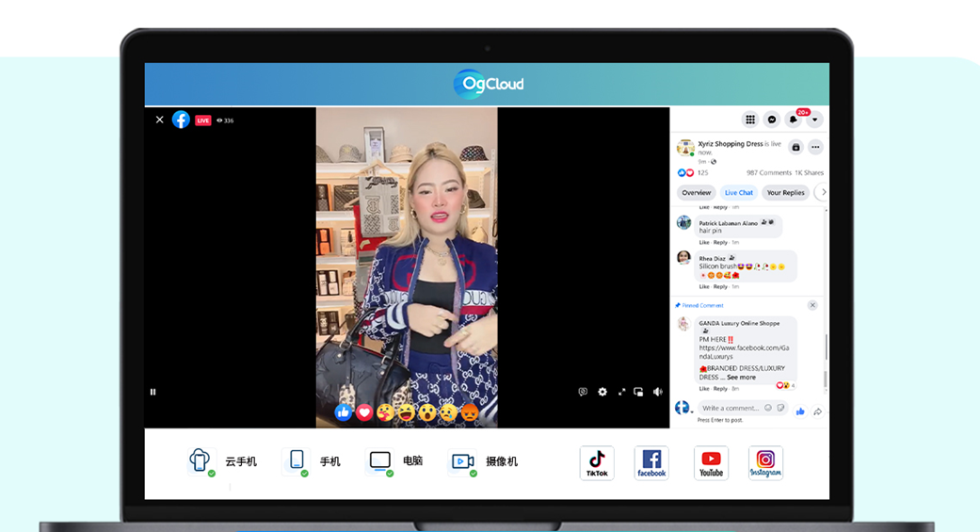980x532 pixels.
Task: Mute the video volume speaker
Action: coord(657,392)
